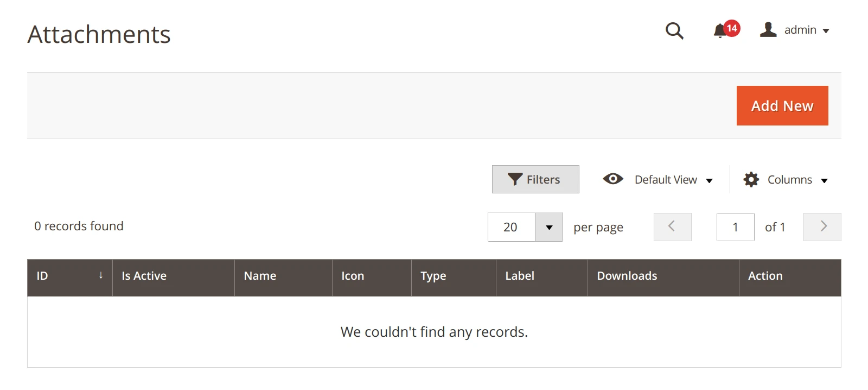Open the global search magnifier icon
Screen dimensions: 868x390
point(674,31)
